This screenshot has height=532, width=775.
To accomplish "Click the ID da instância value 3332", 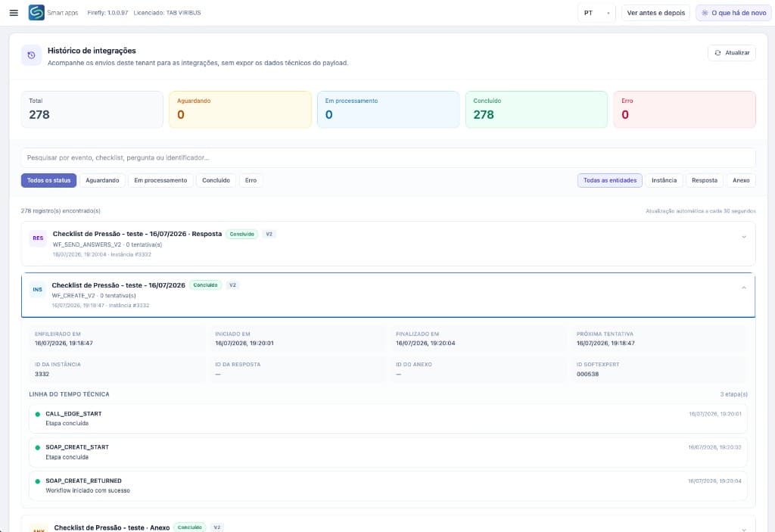I will 42,375.
